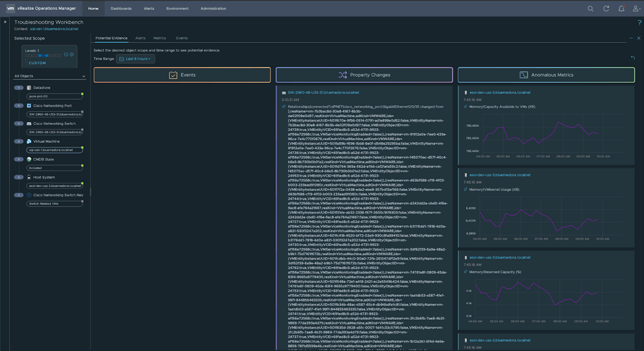Screen dimensions: 644x351
Task: Open the Alerts menu in top navigation
Action: click(x=149, y=9)
